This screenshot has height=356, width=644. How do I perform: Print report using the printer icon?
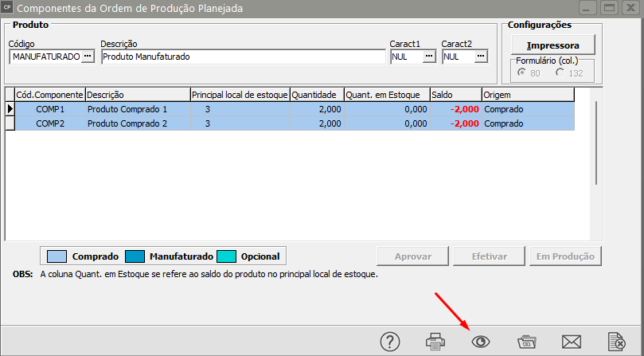coord(435,342)
